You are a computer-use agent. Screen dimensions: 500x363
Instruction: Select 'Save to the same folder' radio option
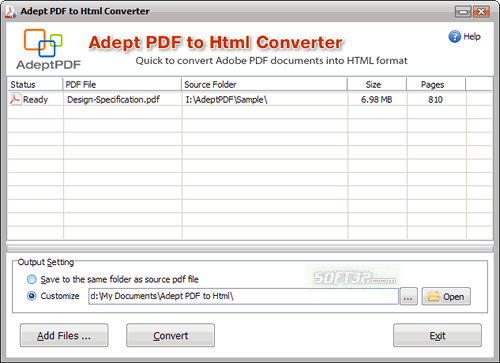coord(32,279)
